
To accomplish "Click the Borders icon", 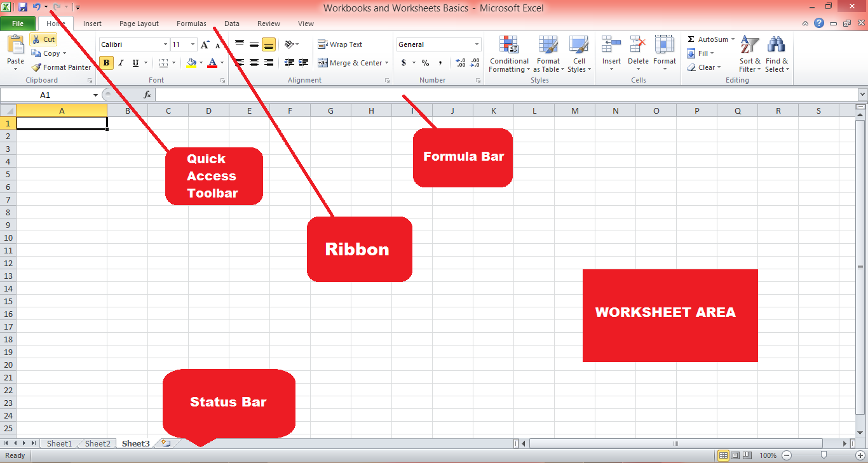I will click(x=163, y=63).
